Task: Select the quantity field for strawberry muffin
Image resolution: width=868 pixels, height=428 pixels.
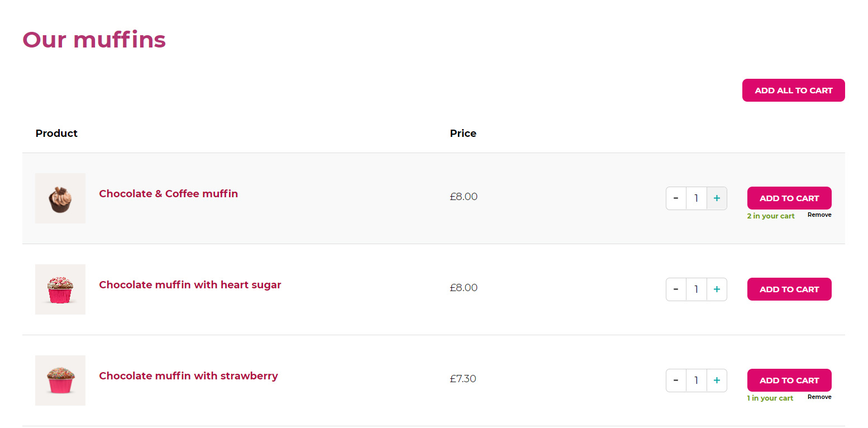Action: [697, 381]
